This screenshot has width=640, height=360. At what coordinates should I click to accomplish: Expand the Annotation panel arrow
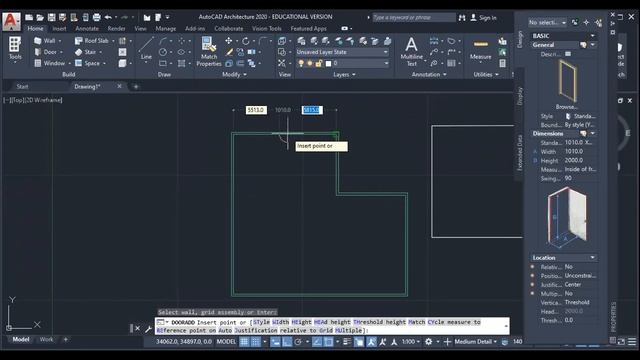coord(444,75)
